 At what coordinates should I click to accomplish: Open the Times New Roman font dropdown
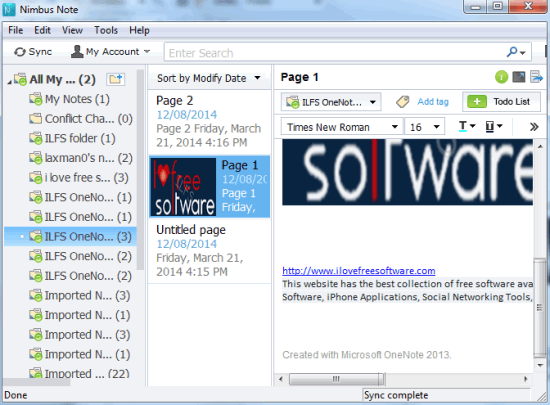[341, 127]
